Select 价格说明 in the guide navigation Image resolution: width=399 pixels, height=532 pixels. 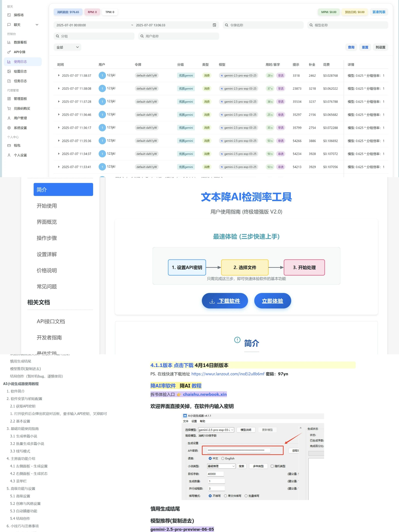(x=47, y=270)
